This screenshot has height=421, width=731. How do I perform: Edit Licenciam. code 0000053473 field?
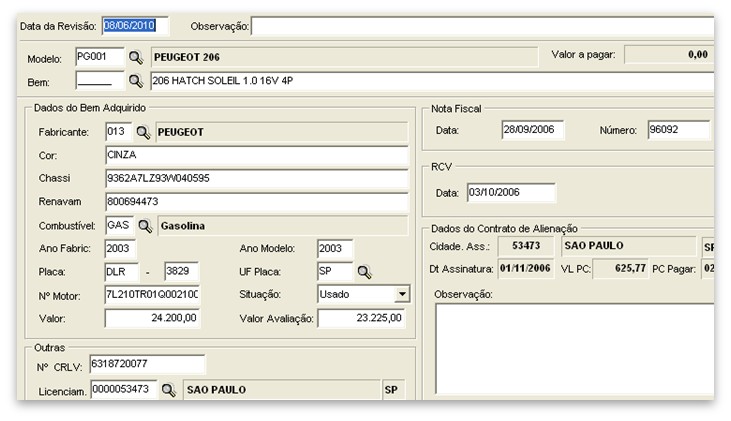124,389
